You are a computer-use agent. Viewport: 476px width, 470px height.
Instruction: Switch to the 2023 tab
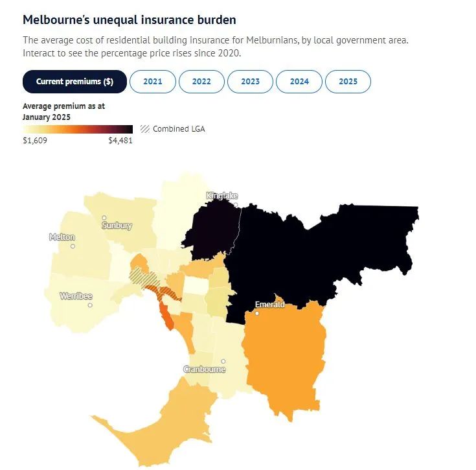coord(251,82)
